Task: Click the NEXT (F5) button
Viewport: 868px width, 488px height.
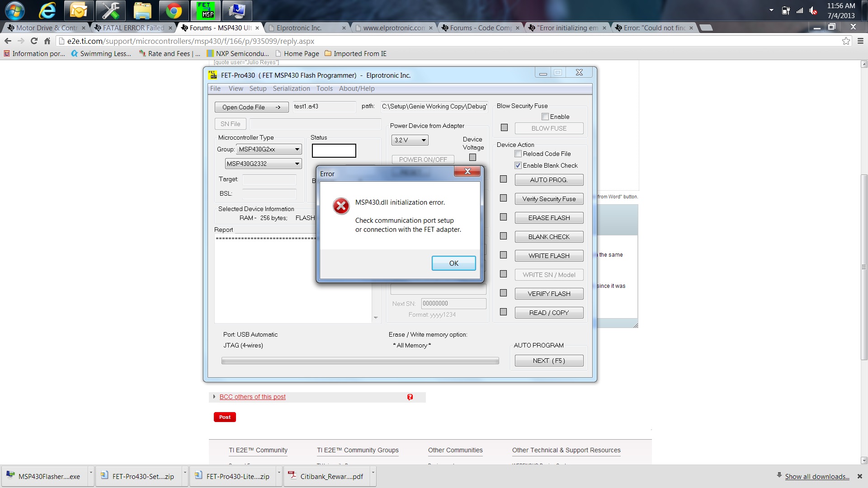Action: (549, 361)
